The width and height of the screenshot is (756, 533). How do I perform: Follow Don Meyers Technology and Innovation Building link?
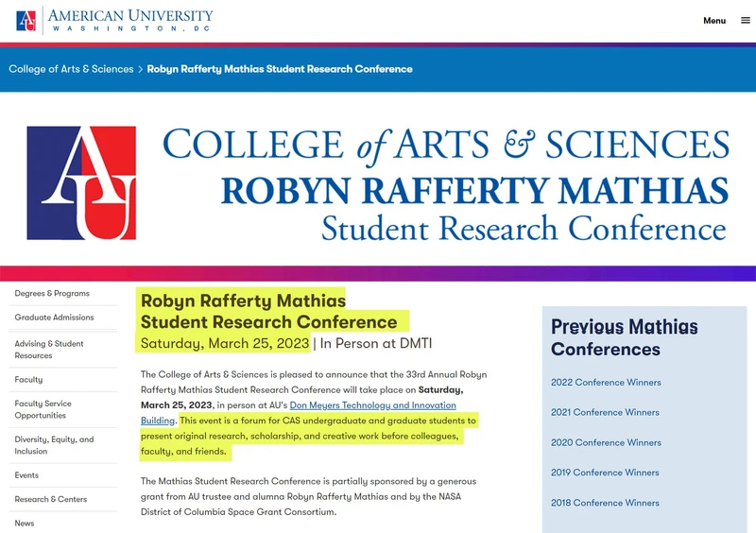372,405
